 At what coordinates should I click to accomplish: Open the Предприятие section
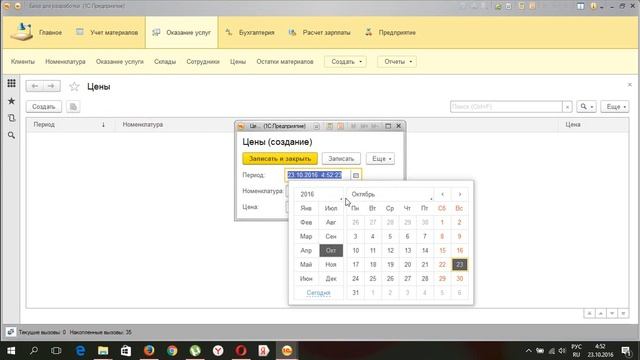coord(390,32)
